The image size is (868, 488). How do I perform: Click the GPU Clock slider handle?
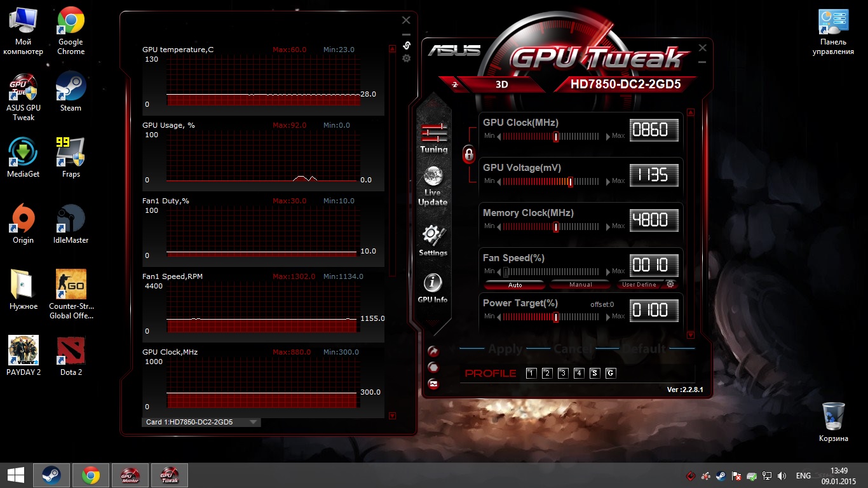556,136
